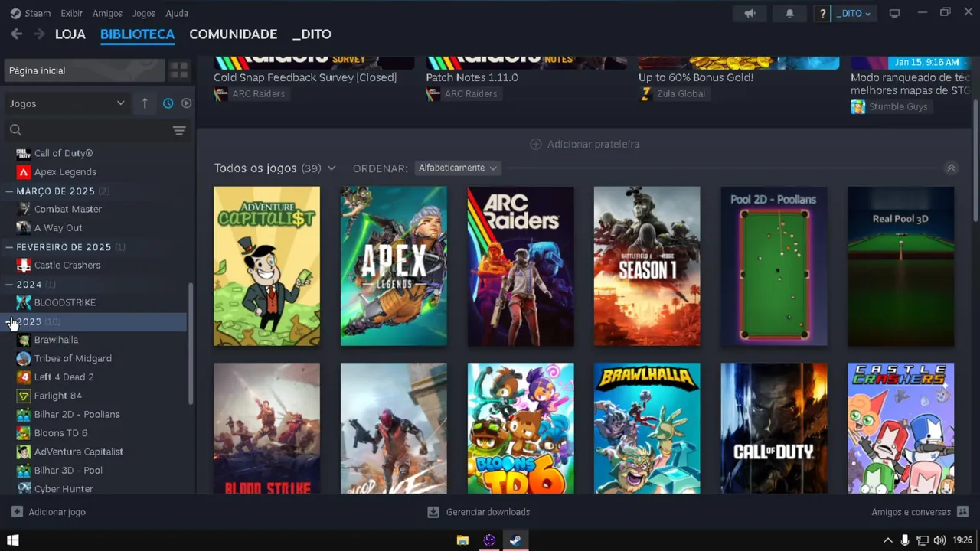Open the Jogos menu
The width and height of the screenshot is (980, 551).
(144, 13)
